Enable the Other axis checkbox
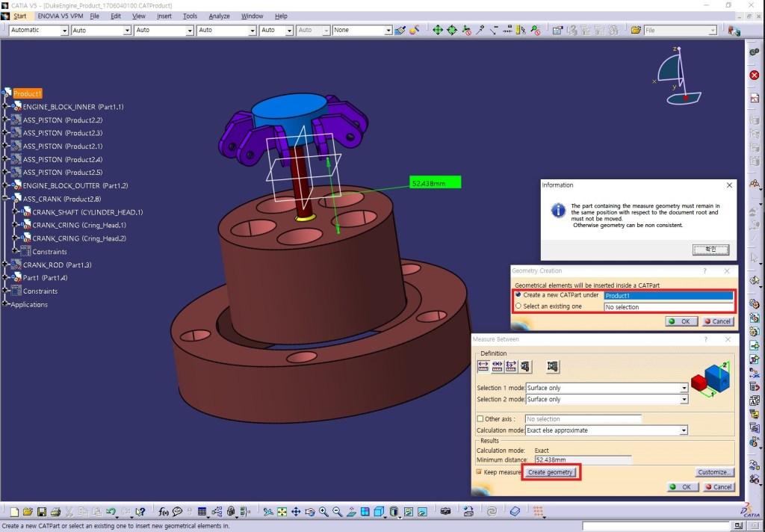The width and height of the screenshot is (765, 532). (x=480, y=418)
